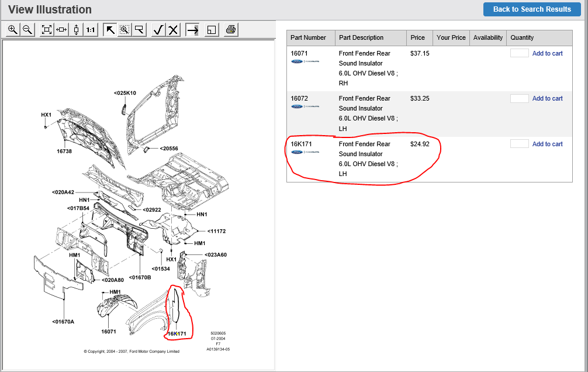Click the right-arrow toolbar icon
This screenshot has height=372, width=588.
tap(192, 30)
